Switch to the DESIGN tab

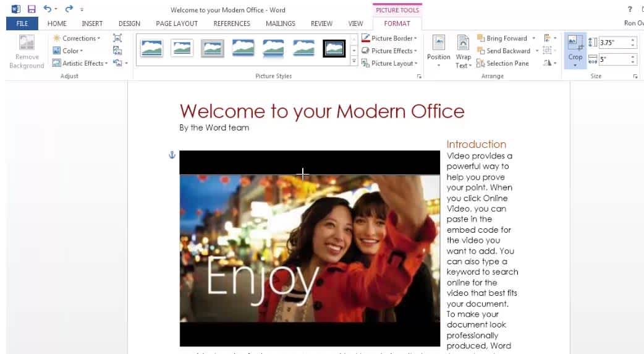pos(129,24)
